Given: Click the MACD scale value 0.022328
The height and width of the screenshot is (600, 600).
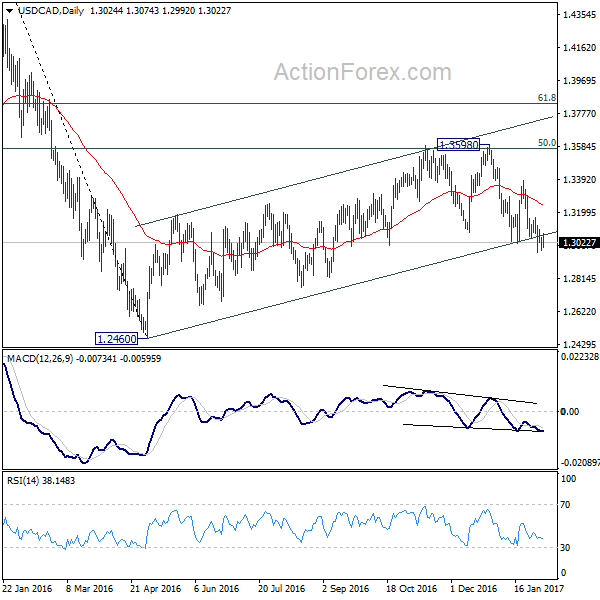Looking at the screenshot, I should [x=579, y=357].
